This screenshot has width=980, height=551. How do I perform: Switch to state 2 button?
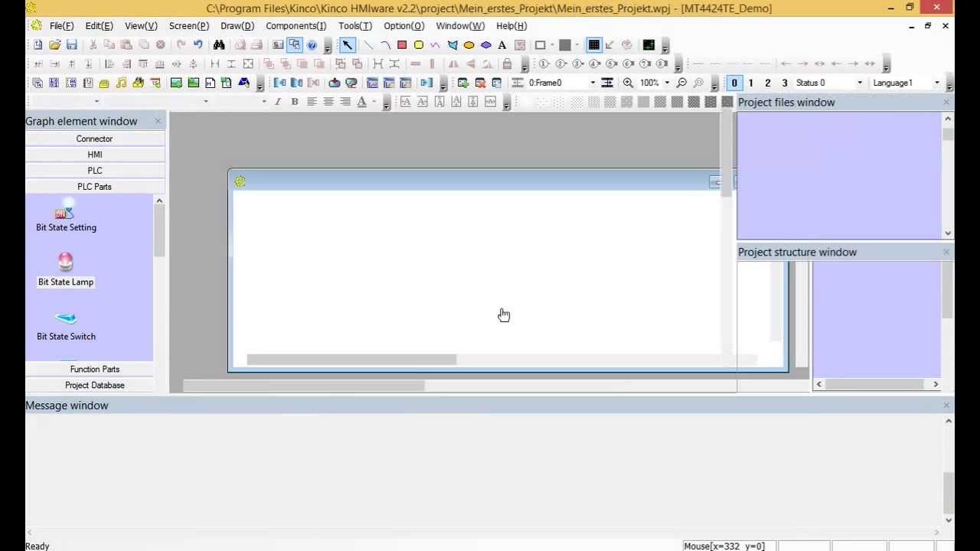[768, 83]
